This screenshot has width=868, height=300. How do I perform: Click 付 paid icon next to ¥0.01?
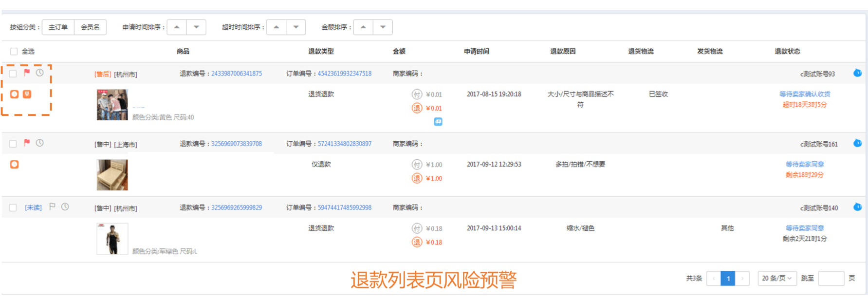pos(417,94)
